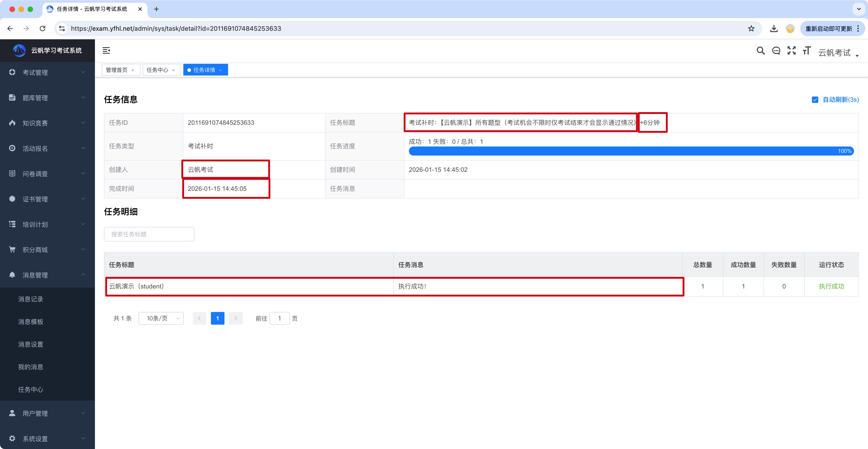Close the 任务中心 tab
Screen dimensions: 868x449
(x=174, y=70)
